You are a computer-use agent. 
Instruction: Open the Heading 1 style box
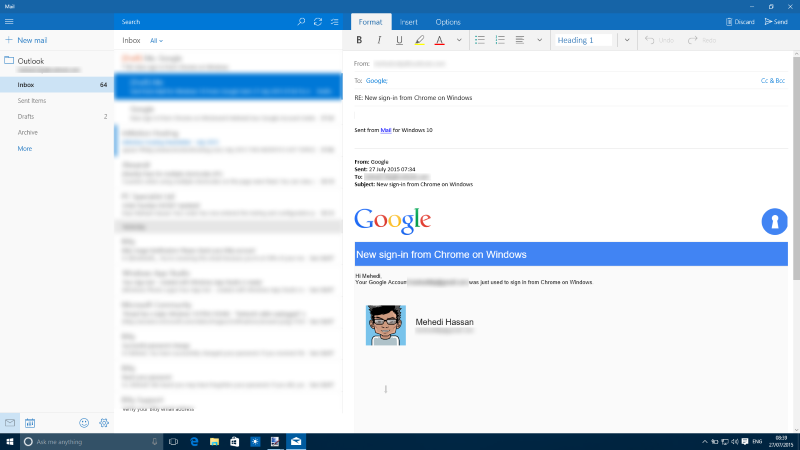click(x=583, y=40)
